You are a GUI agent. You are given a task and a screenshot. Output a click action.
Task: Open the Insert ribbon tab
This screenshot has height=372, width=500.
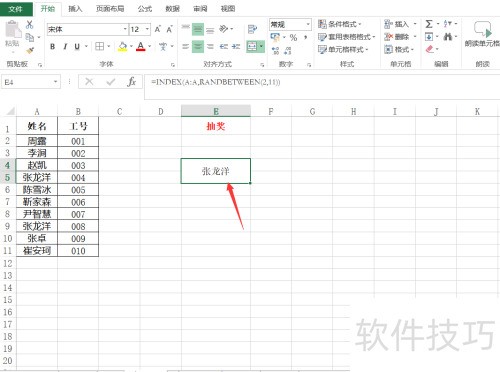(75, 9)
